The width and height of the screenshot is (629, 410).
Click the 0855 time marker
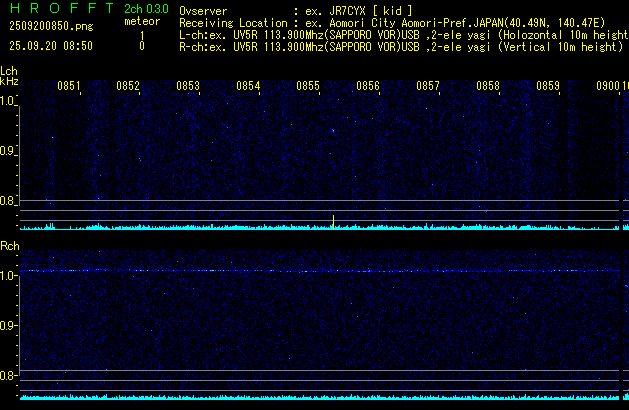click(x=308, y=87)
